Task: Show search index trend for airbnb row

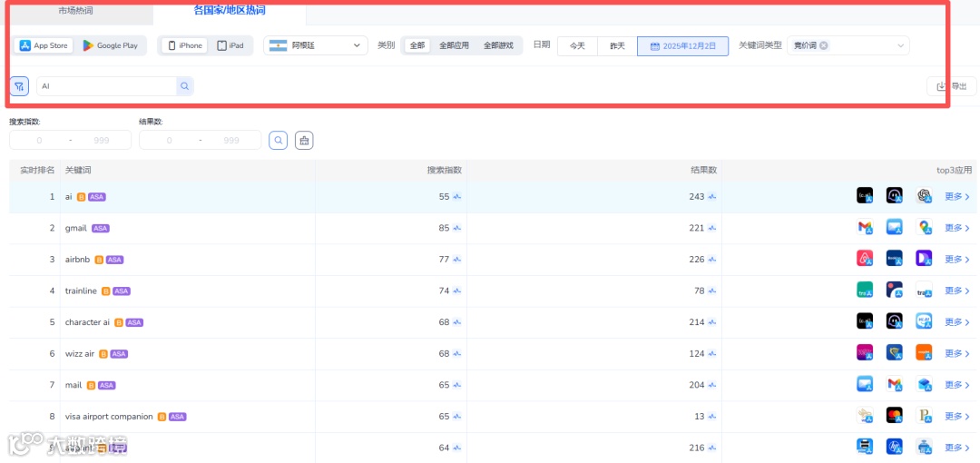Action: point(456,259)
